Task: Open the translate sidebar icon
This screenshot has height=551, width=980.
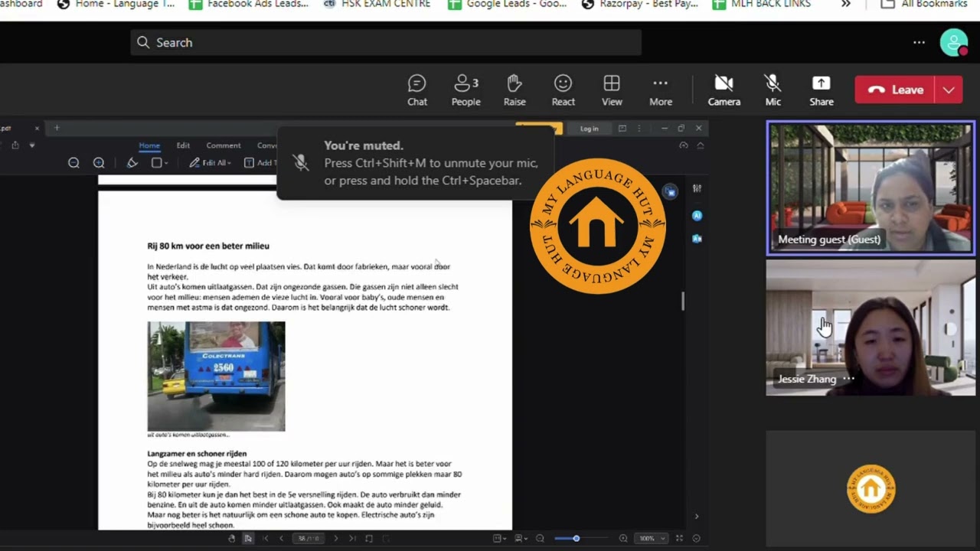Action: [697, 239]
